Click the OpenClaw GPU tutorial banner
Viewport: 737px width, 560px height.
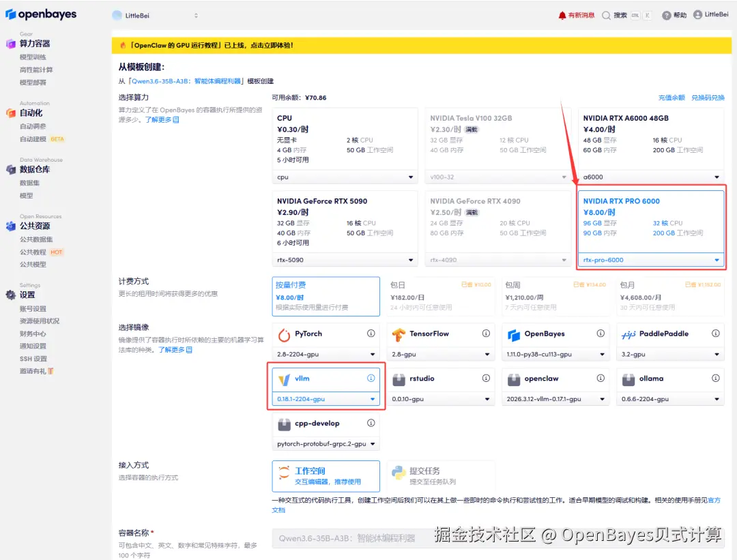click(422, 46)
